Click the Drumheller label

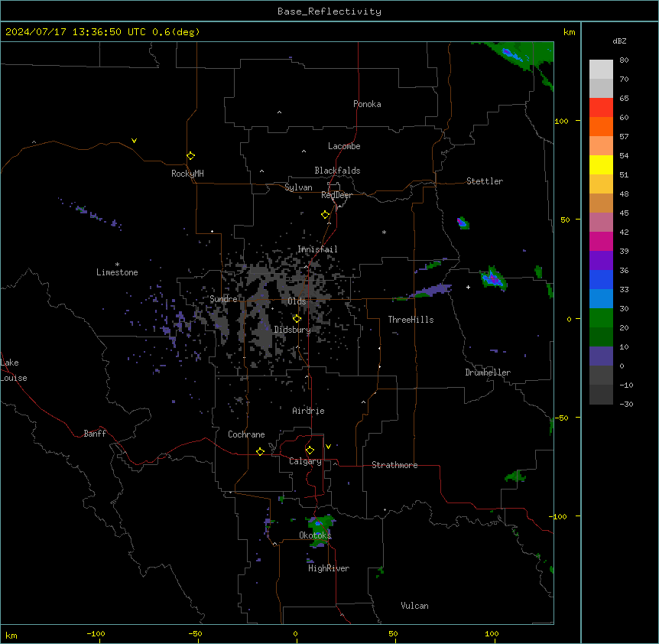(488, 372)
